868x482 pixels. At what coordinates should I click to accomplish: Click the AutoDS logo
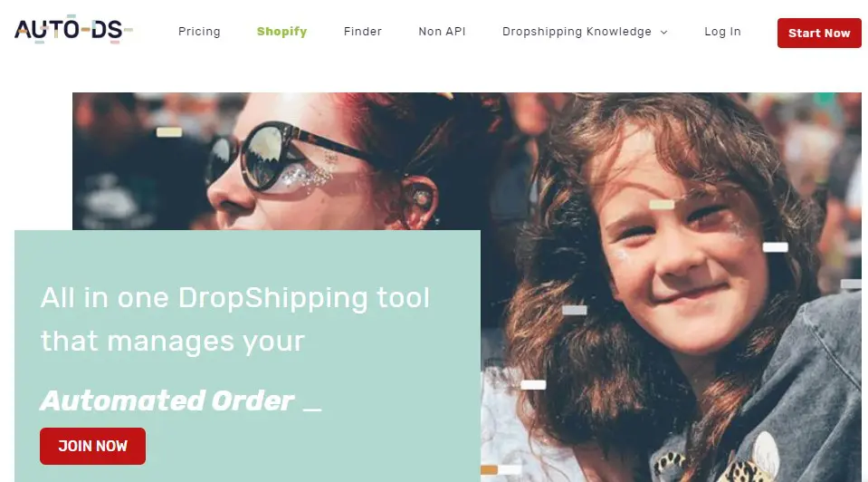(73, 29)
